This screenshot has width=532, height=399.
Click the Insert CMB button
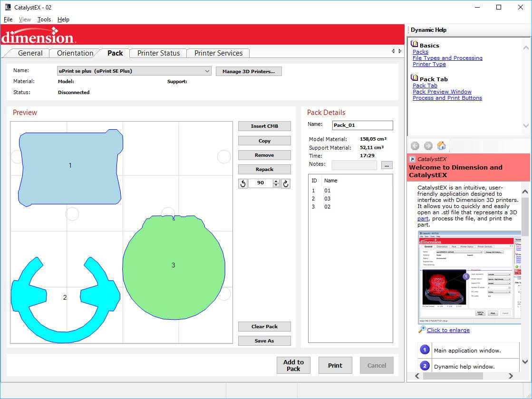coord(264,126)
